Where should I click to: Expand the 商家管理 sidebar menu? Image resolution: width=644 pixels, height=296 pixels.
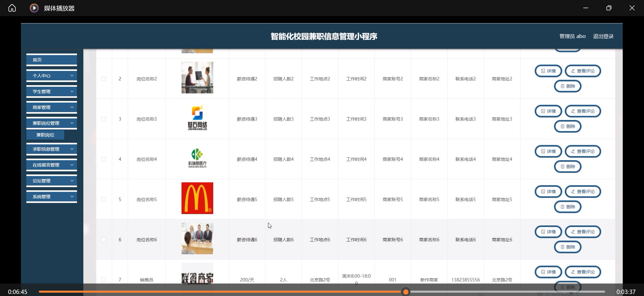point(52,107)
